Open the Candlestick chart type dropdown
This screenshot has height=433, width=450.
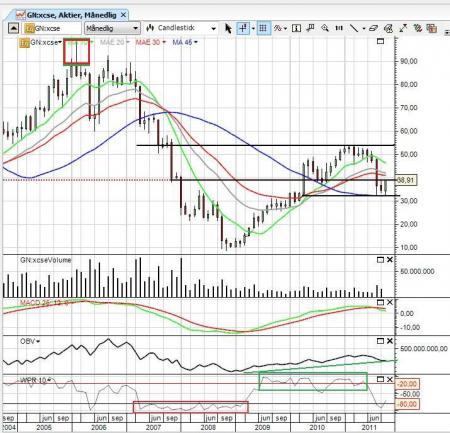[182, 28]
